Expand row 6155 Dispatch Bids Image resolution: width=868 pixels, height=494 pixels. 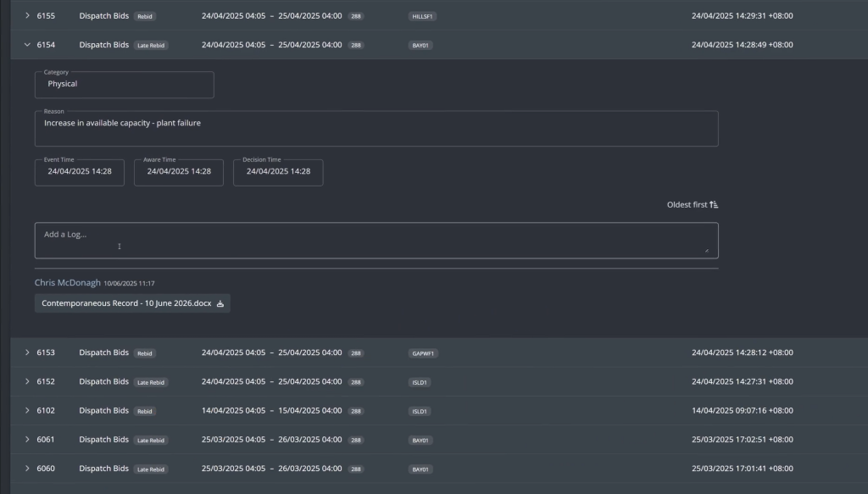click(x=27, y=16)
